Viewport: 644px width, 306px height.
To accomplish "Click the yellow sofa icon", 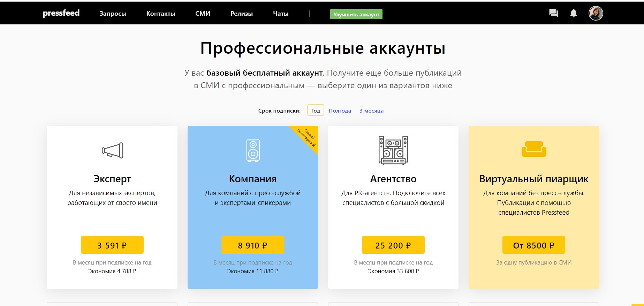I will [x=534, y=149].
